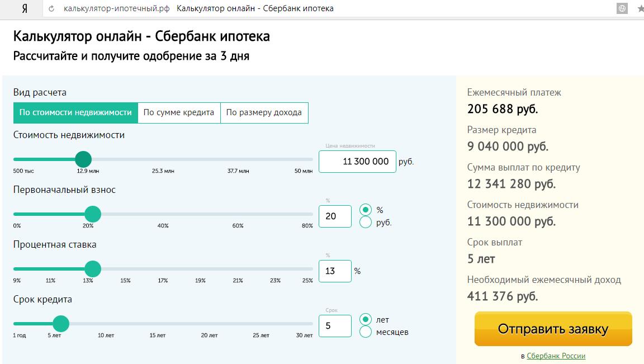Click the Yandex browser logo icon
Viewport: 644px width, 364px height.
(24, 8)
